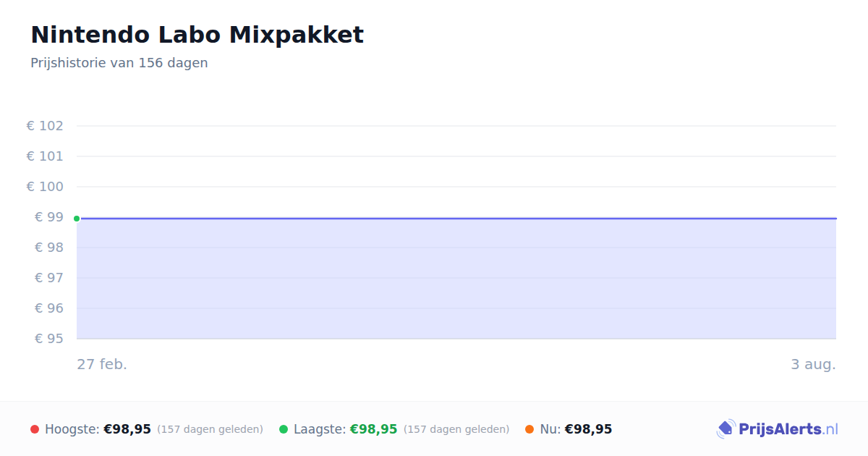Click the Nintendo Labo Mixpakket title
Viewport: 868px width, 456px height.
[197, 35]
